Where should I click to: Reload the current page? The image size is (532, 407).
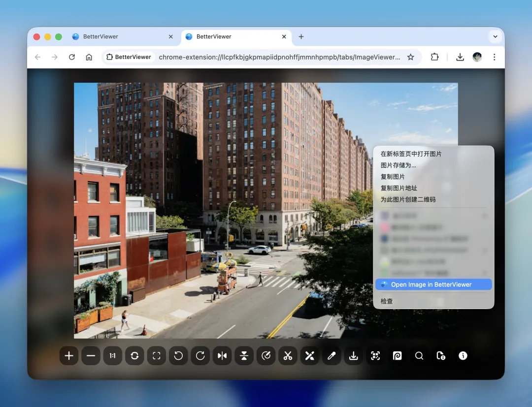tap(71, 57)
